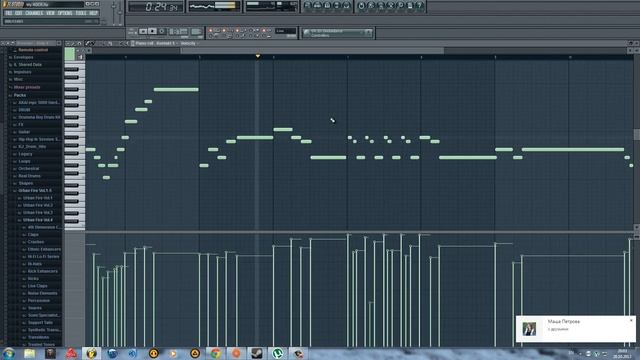Click the Record button in transport
The height and width of the screenshot is (360, 640).
coord(162,31)
